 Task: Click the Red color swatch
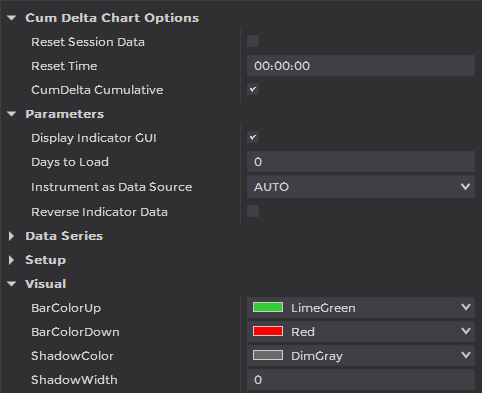tap(268, 331)
